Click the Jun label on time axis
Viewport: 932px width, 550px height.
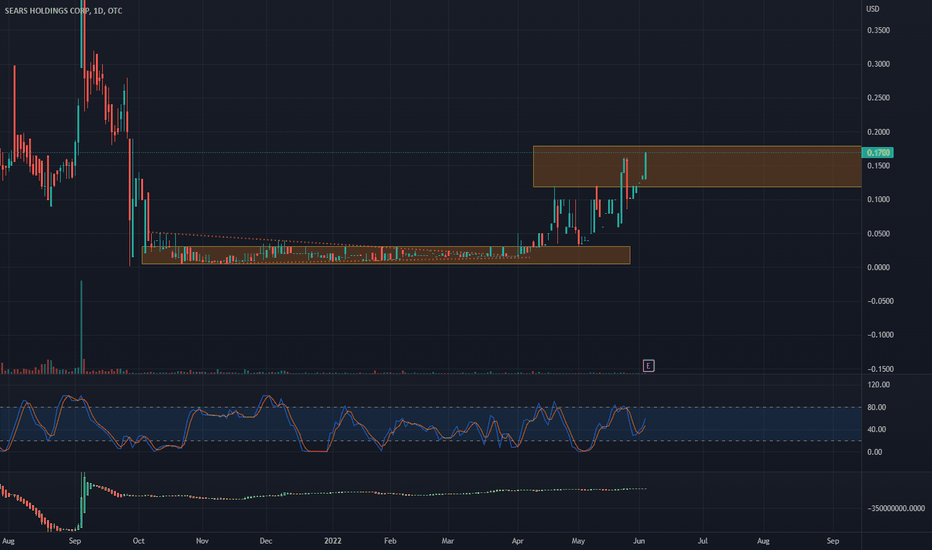click(639, 541)
